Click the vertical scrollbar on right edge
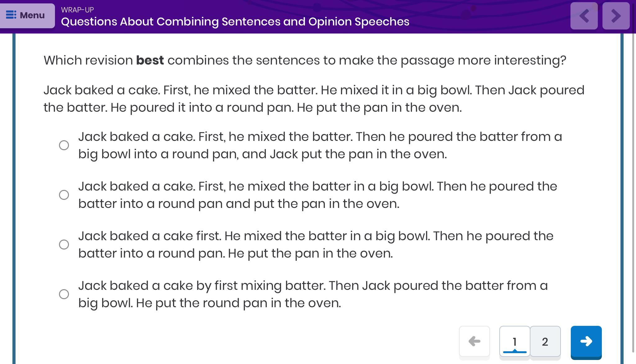Viewport: 636px width, 364px height. [x=633, y=186]
